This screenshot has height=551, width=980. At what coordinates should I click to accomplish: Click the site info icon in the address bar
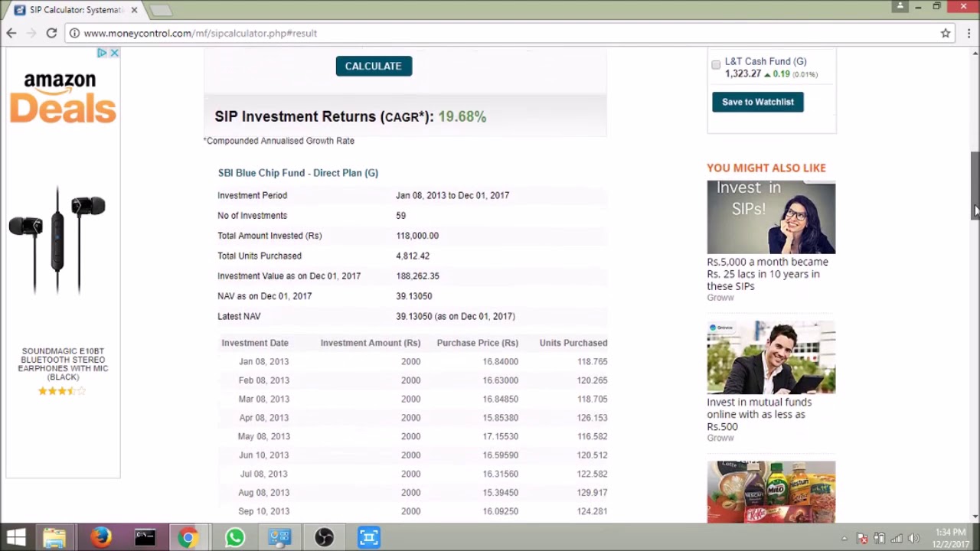pyautogui.click(x=73, y=33)
